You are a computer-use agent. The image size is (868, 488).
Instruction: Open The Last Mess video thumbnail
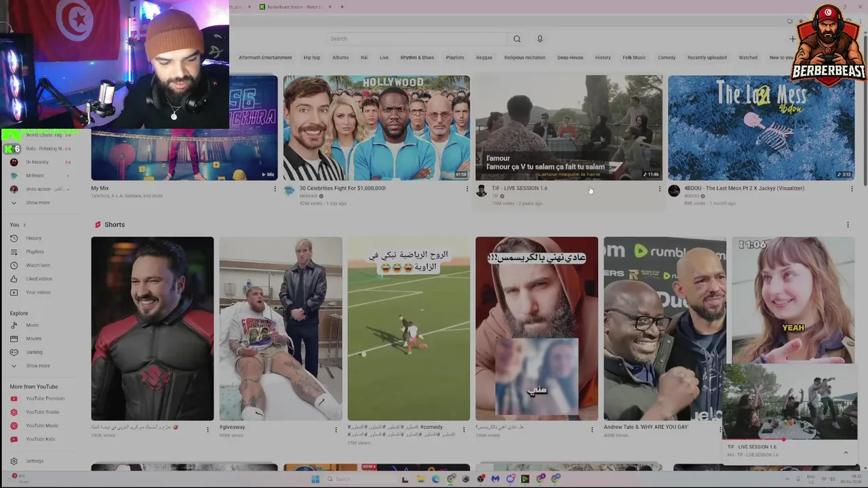[x=761, y=127]
